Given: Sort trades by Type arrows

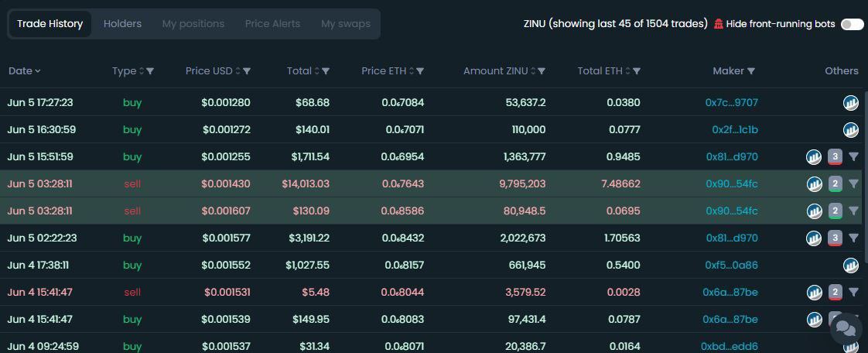Looking at the screenshot, I should coord(141,71).
